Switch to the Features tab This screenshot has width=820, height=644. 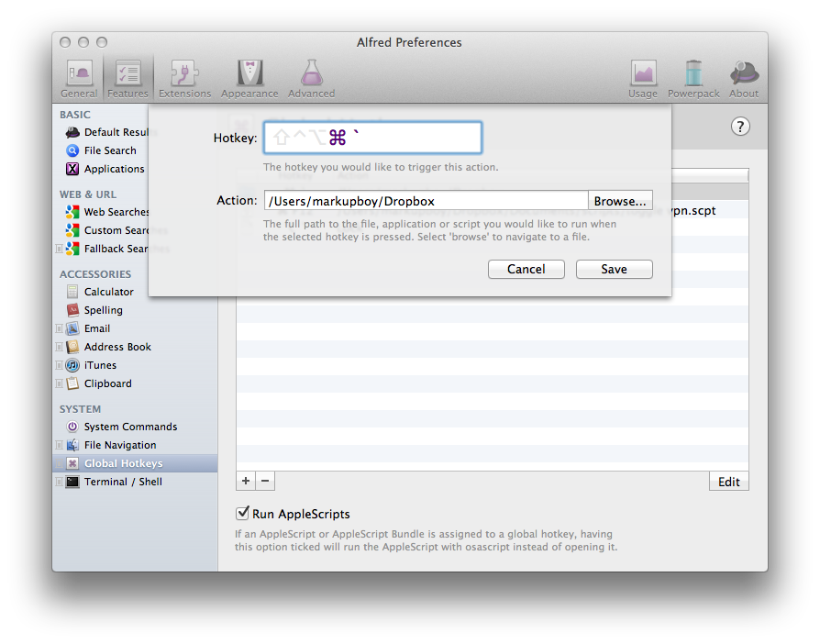(127, 79)
